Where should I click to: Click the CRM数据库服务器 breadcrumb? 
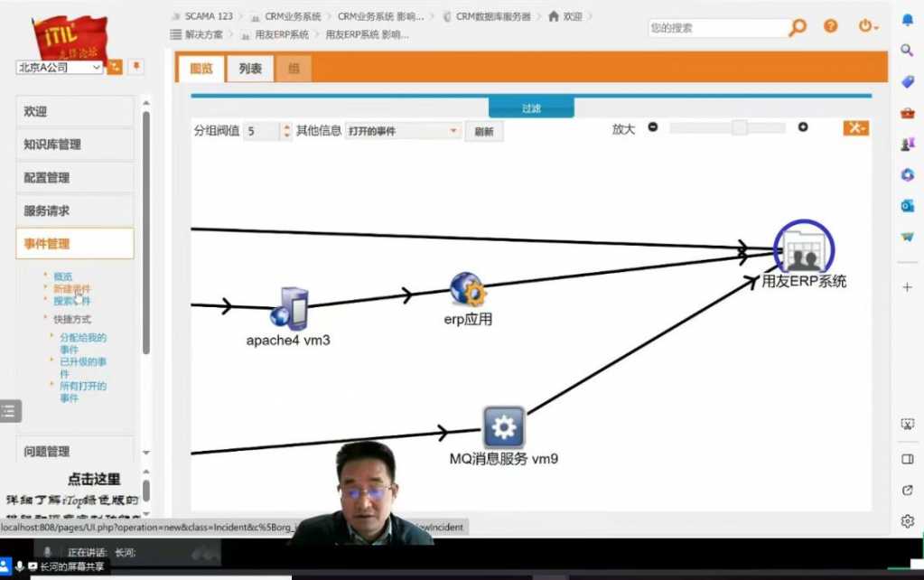(x=493, y=16)
